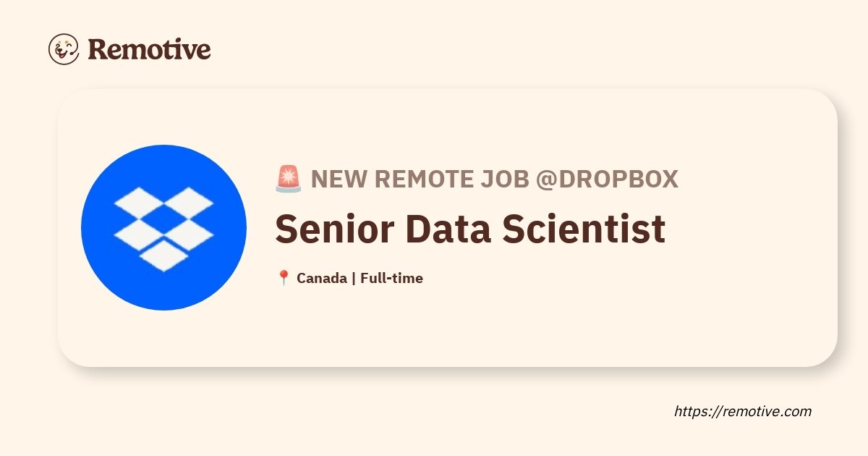Click the separator between Canada and Full-time
The image size is (868, 456).
tap(354, 278)
